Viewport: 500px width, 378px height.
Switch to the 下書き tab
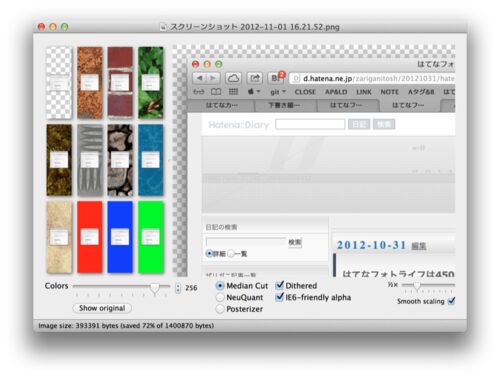(284, 105)
